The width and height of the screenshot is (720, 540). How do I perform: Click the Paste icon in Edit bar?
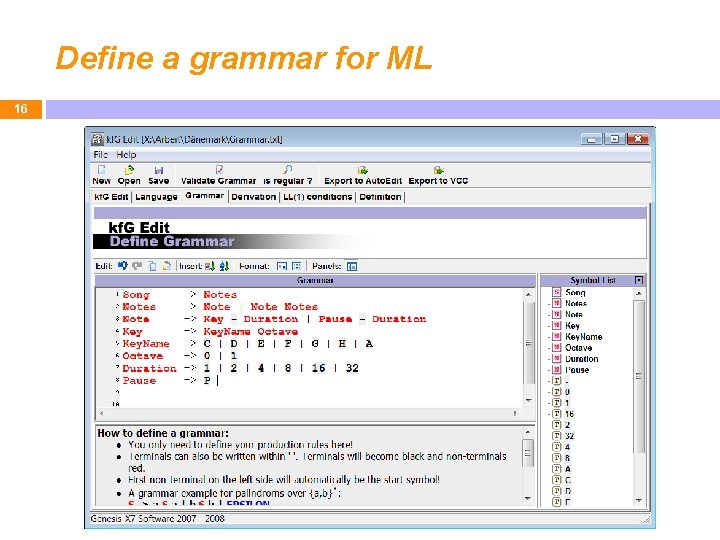[167, 265]
